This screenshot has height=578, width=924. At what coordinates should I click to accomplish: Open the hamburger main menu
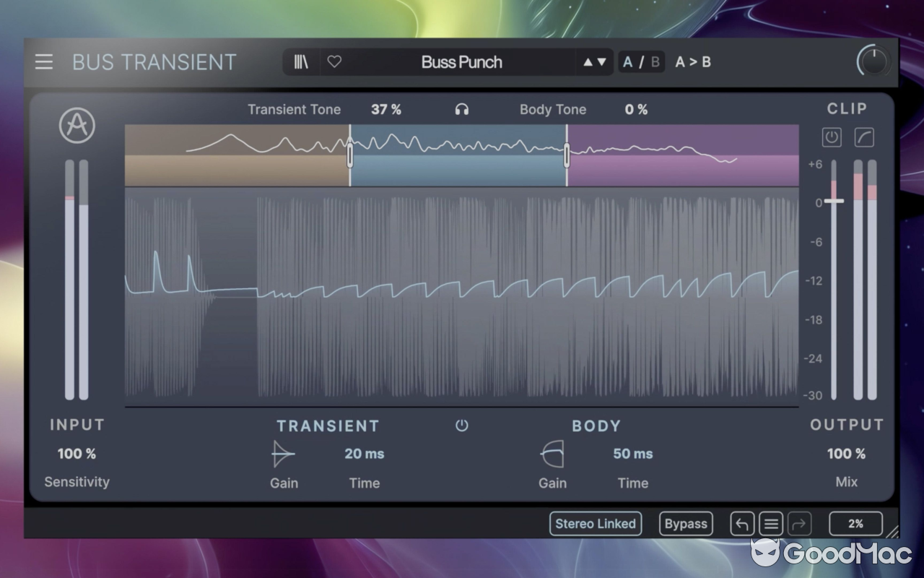44,61
